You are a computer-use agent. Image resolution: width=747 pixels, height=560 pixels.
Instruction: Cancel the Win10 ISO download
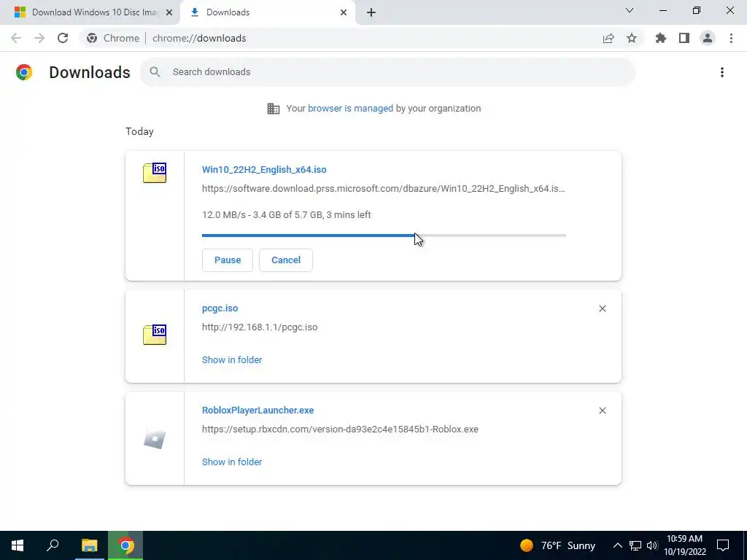(x=286, y=260)
